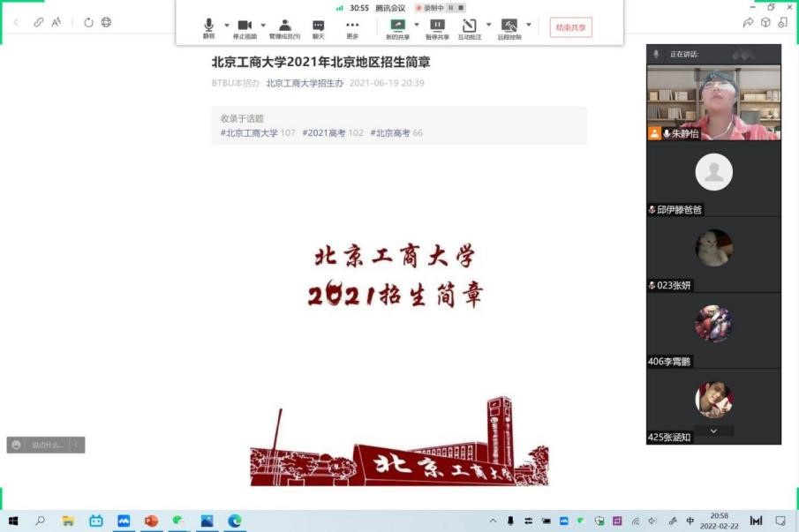Click the refresh icon in article viewer
Image resolution: width=799 pixels, height=532 pixels.
click(88, 22)
